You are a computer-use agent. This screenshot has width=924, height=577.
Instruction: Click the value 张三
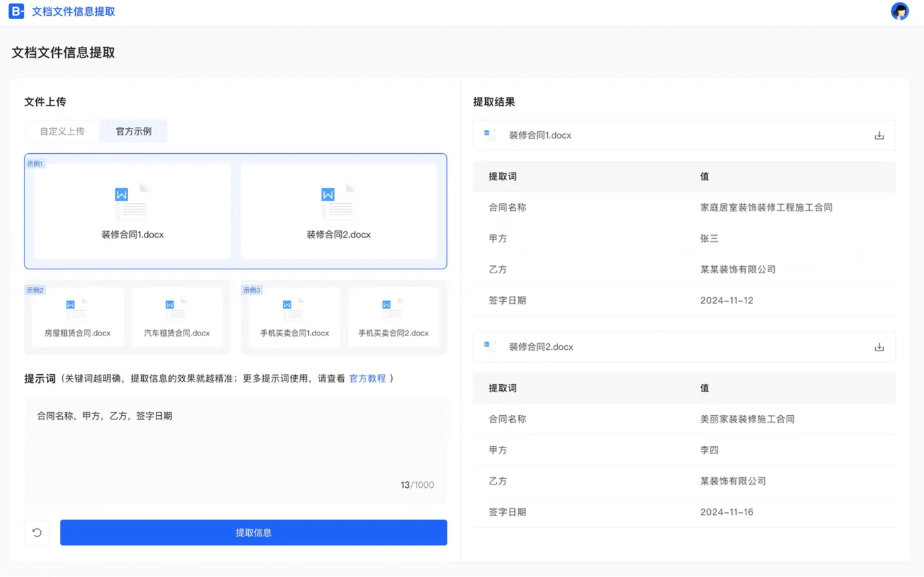click(x=709, y=238)
